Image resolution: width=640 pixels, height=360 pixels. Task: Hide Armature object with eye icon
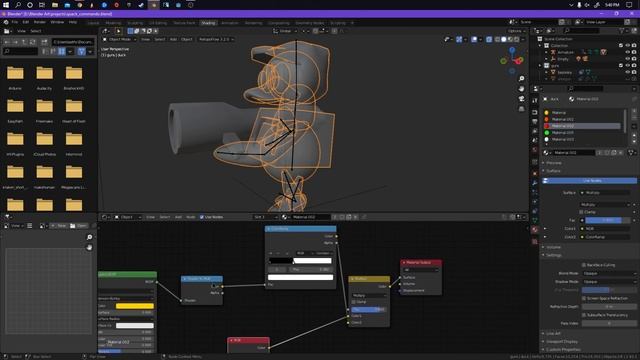coord(627,52)
